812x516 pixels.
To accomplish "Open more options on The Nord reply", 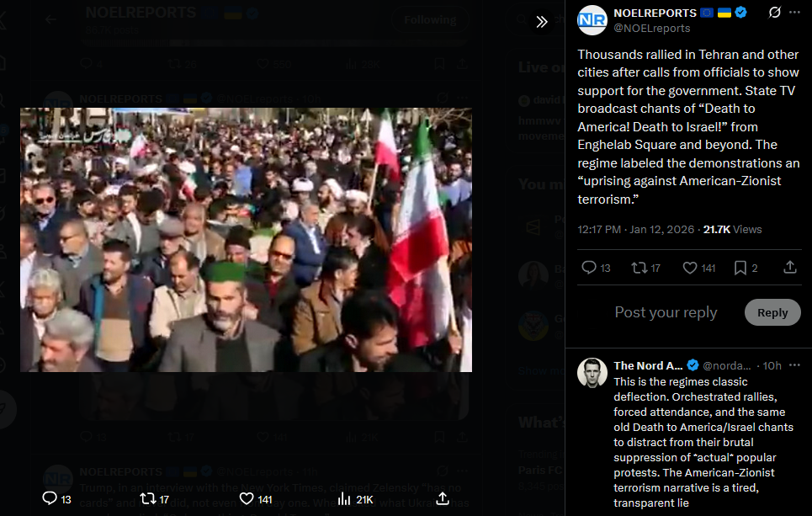I will pyautogui.click(x=795, y=365).
